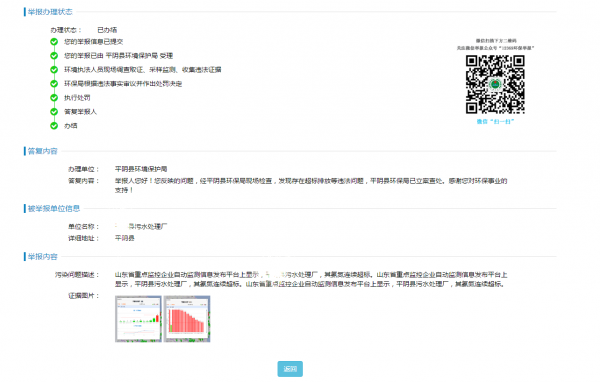The height and width of the screenshot is (382, 600).
Task: Click the green check beside 环保局根据违法事实审议
Action: [54, 83]
